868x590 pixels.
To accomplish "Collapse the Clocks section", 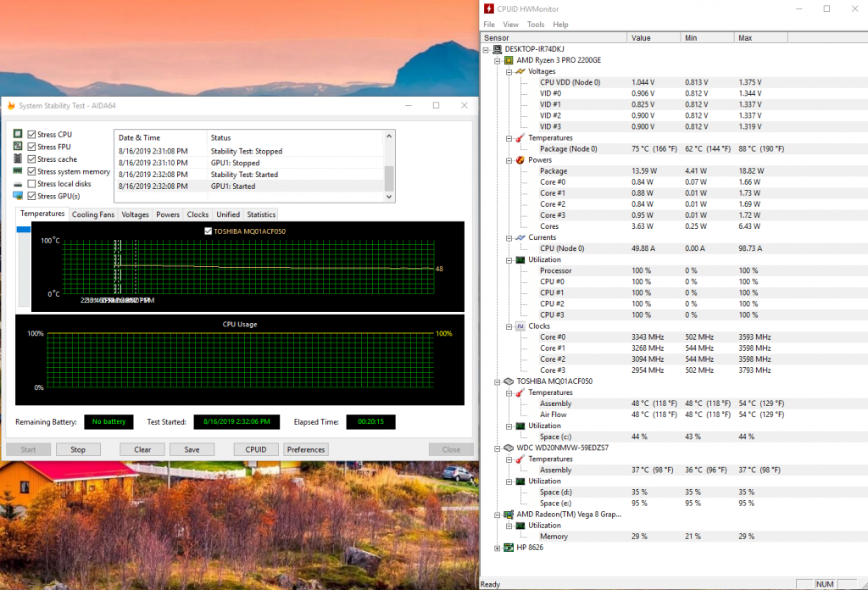I will [x=509, y=326].
